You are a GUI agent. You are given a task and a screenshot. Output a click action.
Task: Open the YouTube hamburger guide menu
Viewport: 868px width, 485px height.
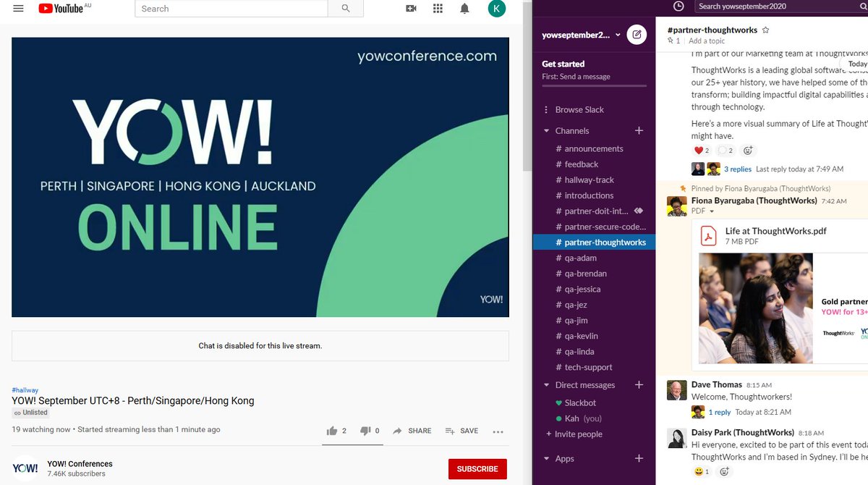[19, 9]
